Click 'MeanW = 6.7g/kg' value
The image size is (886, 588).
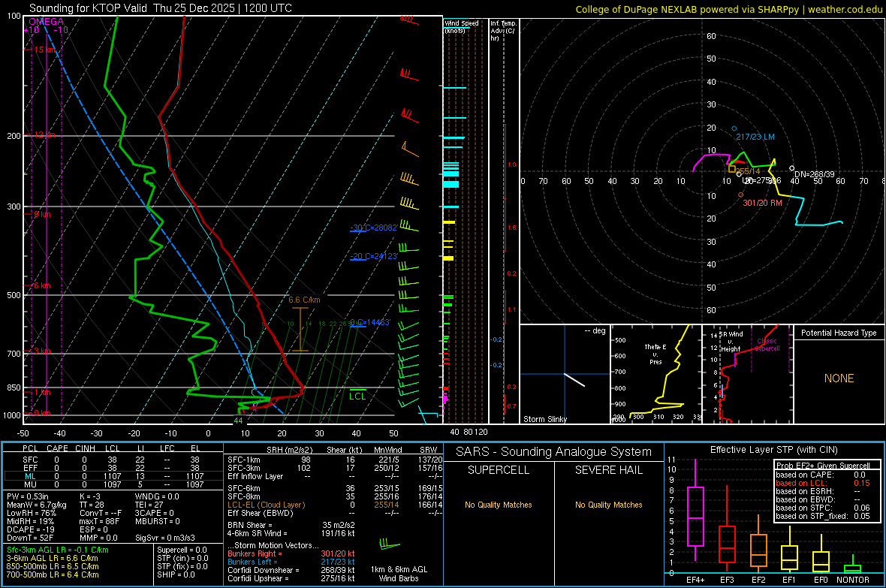37,505
